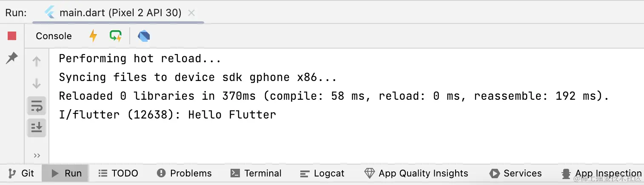Switch to the Console tab
The width and height of the screenshot is (644, 185).
(x=54, y=36)
